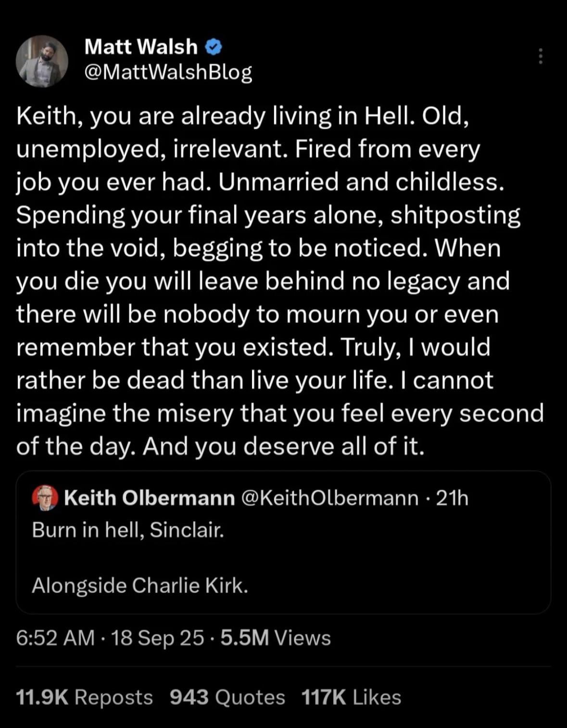Viewport: 567px width, 728px height.
Task: Open the quoted post text 'Burn in hell, Sinclair.'
Action: (128, 530)
